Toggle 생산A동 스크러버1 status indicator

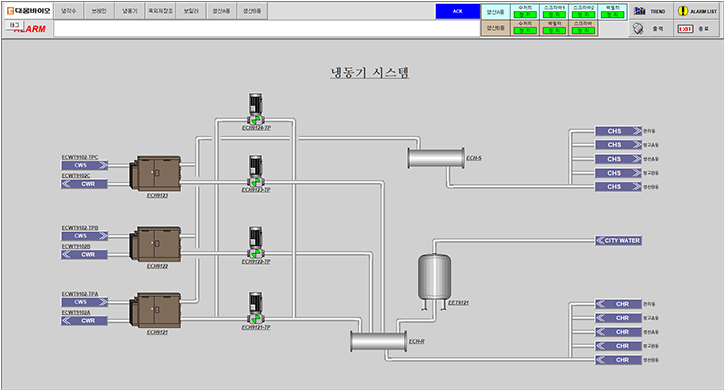point(554,15)
